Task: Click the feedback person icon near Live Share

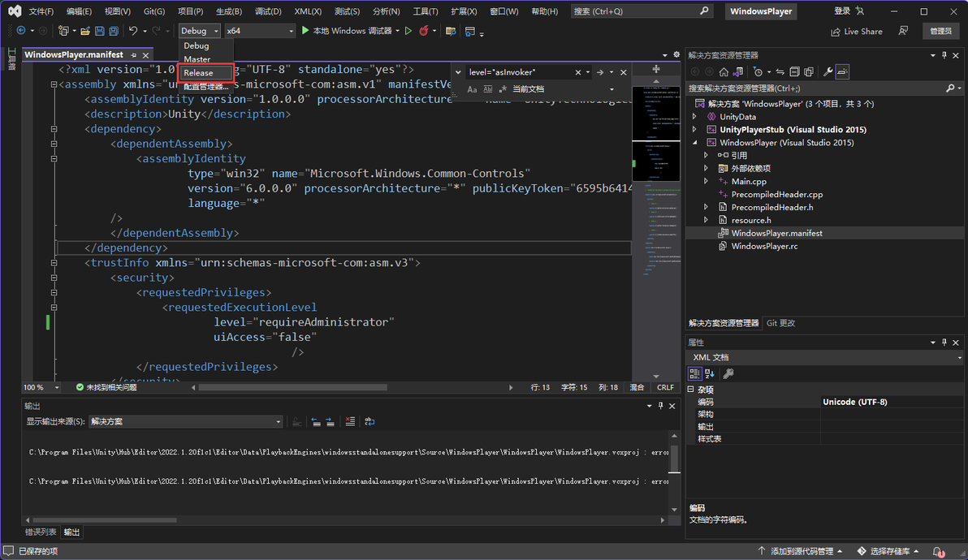Action: pyautogui.click(x=903, y=31)
